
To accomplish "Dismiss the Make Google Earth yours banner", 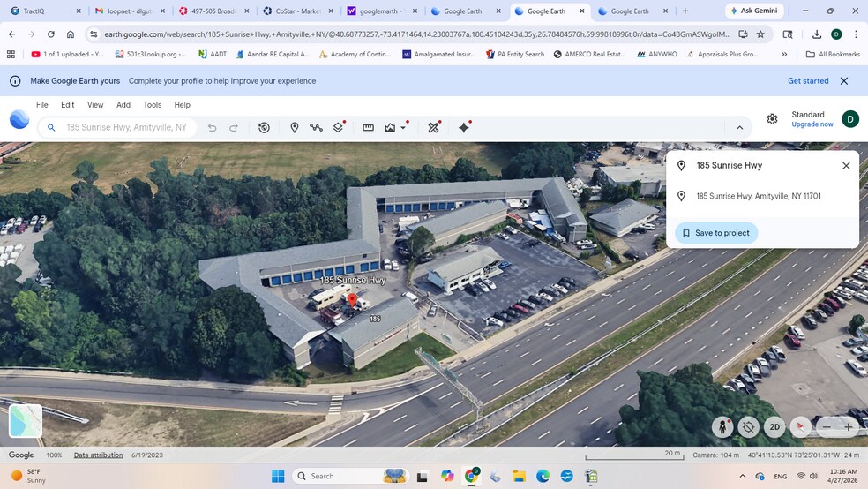I will (x=844, y=81).
